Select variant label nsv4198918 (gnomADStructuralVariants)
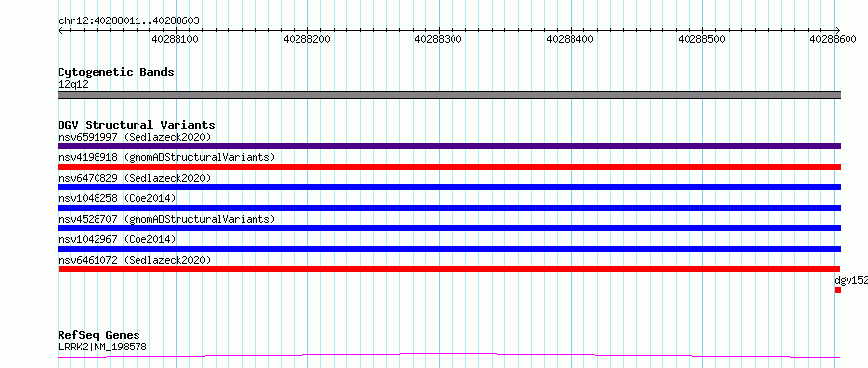Screen dimensions: 868x368 coord(167,157)
